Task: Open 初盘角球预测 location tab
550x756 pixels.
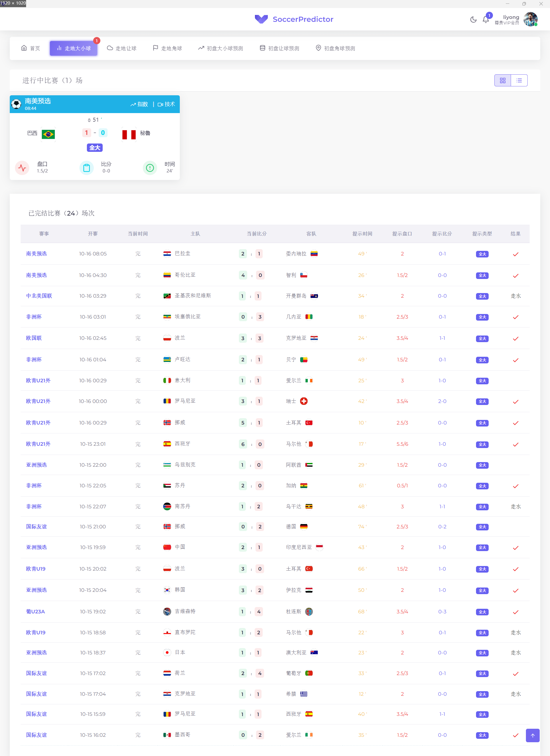Action: 335,48
